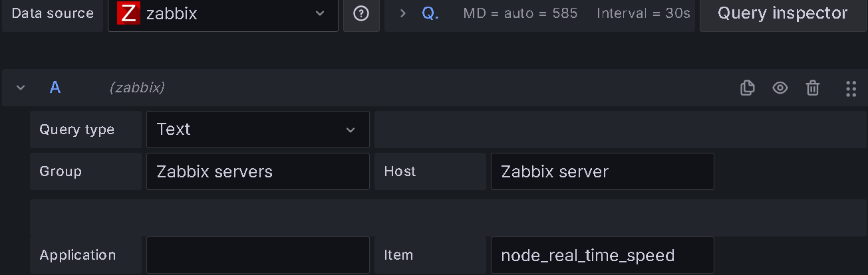Click the Group field with Zabbix servers
This screenshot has height=275, width=868.
257,171
